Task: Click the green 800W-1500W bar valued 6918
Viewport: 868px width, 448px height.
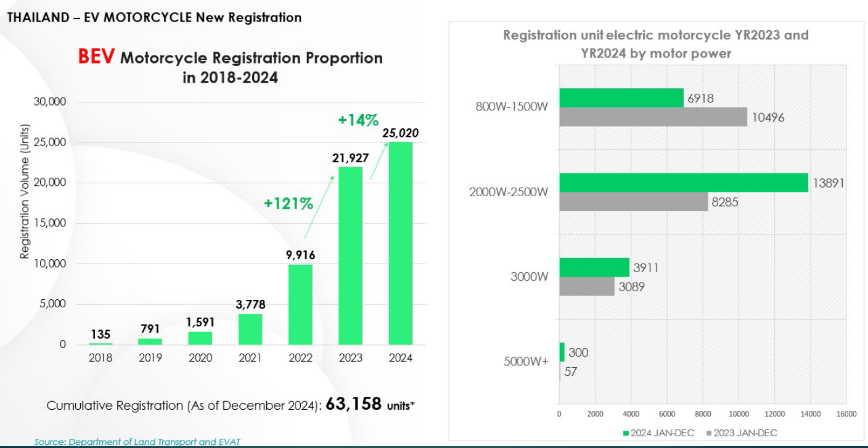Action: pos(621,97)
